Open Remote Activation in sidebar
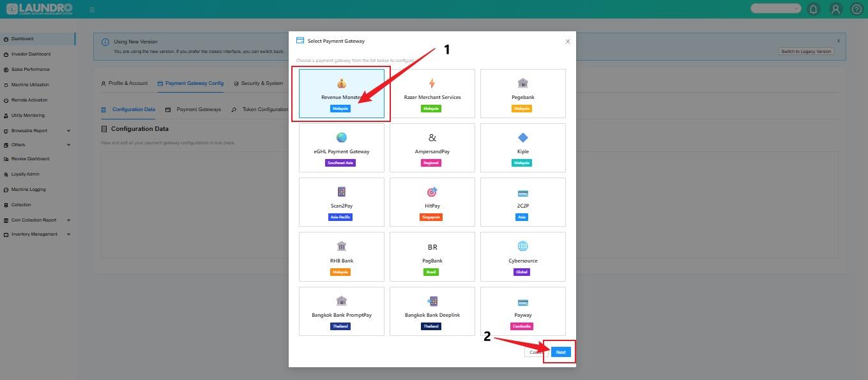868x380 pixels. tap(38, 100)
